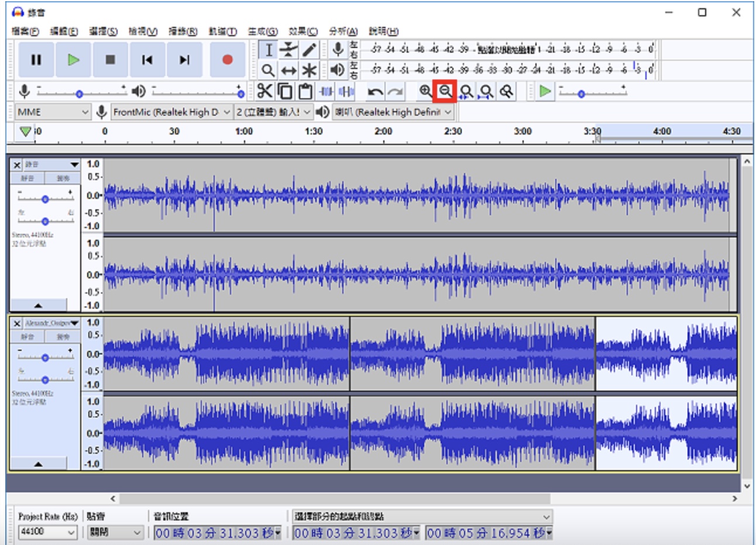Open the Project Rate 44100 dropdown
The image size is (756, 545).
(48, 532)
